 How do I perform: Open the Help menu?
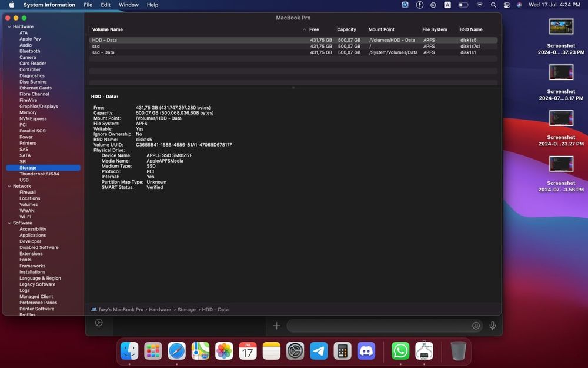click(x=153, y=5)
